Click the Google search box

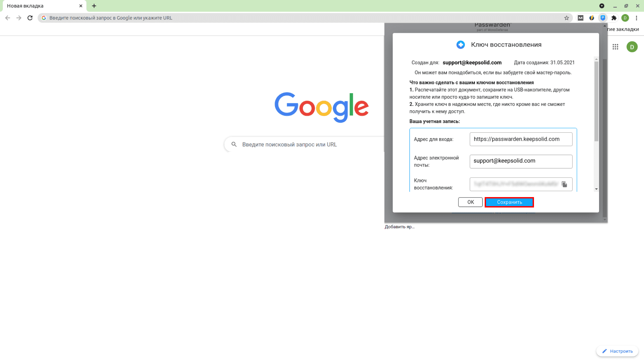tap(302, 144)
